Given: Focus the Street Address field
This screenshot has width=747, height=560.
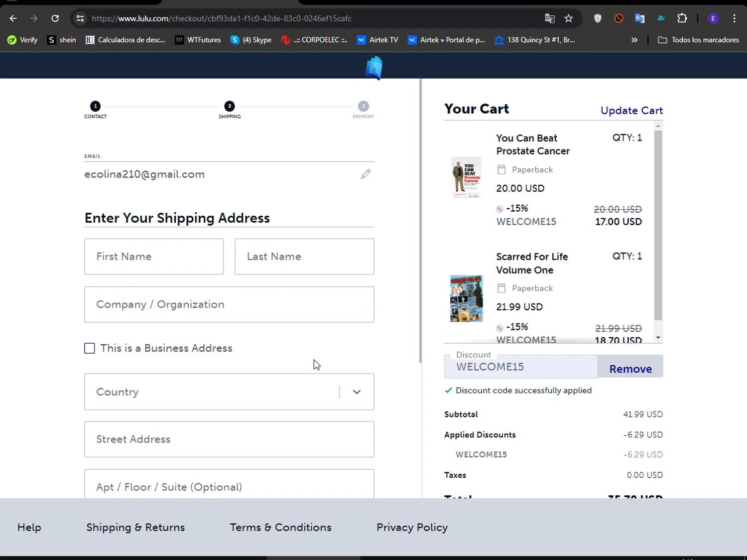Looking at the screenshot, I should pyautogui.click(x=229, y=439).
